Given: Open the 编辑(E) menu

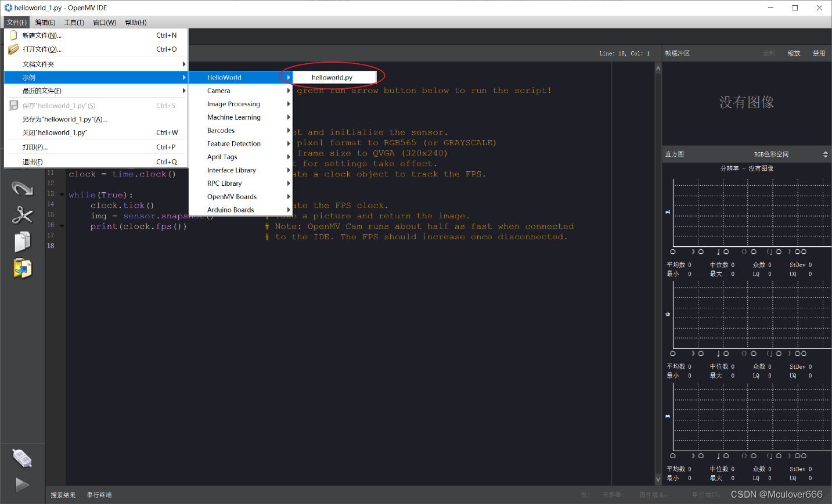Looking at the screenshot, I should 45,22.
